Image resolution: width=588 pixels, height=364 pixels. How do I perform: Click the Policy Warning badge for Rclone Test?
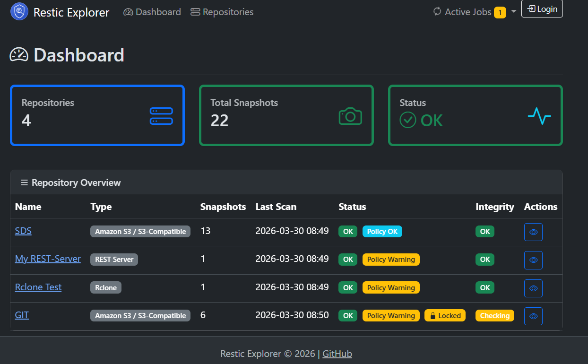tap(391, 287)
